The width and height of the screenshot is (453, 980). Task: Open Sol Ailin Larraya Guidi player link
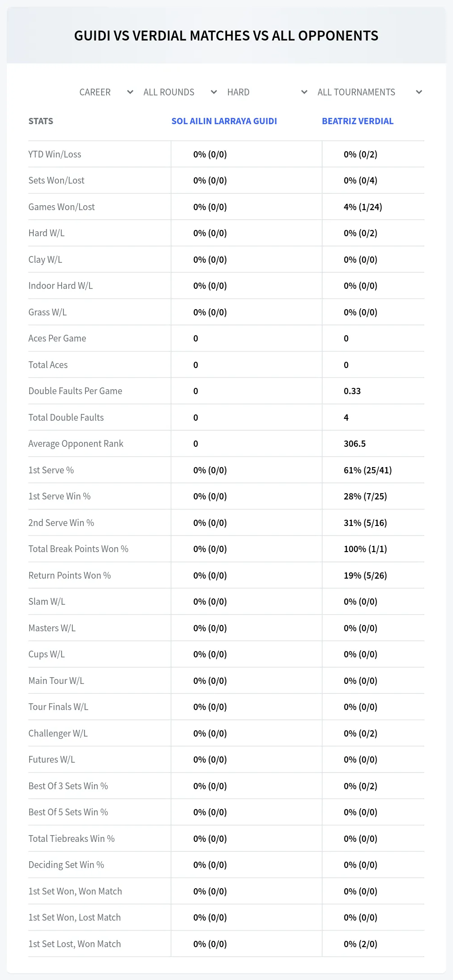pos(224,121)
